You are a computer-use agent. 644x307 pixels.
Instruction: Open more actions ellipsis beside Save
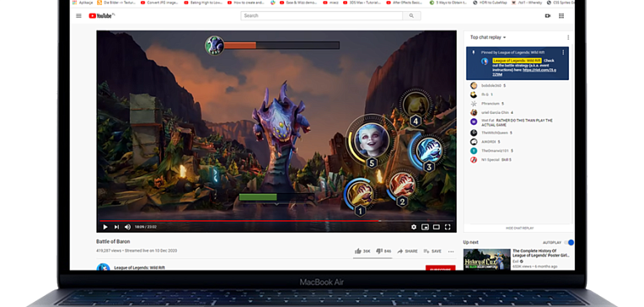(451, 251)
